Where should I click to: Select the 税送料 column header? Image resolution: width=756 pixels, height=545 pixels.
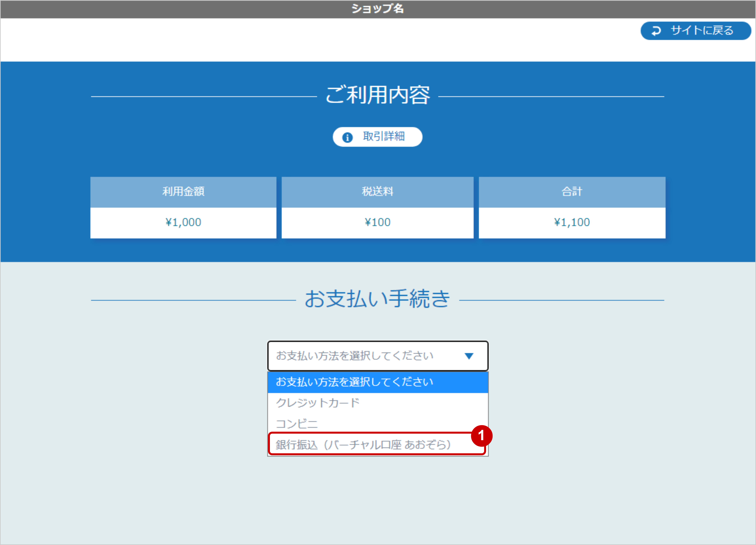coord(377,192)
